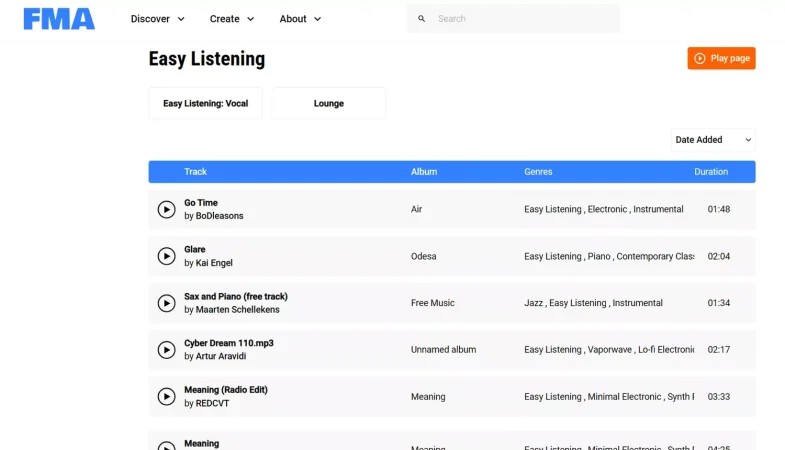Open the Discover menu

click(x=158, y=19)
